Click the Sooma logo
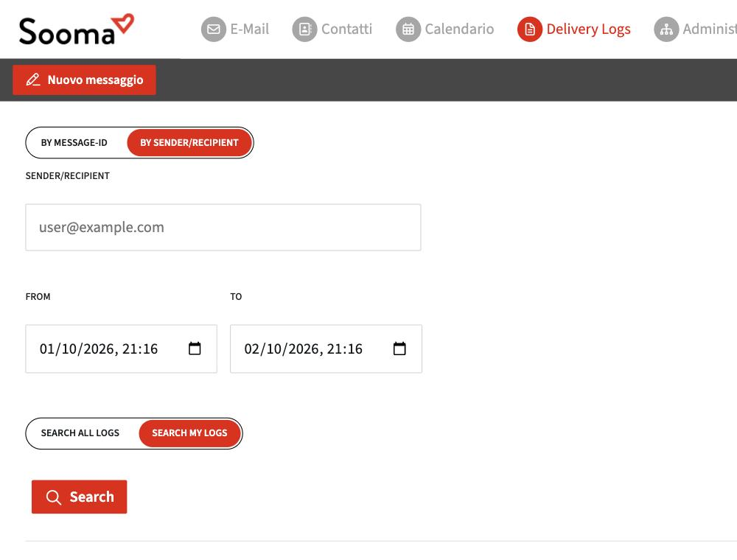737x560 pixels. click(x=77, y=29)
